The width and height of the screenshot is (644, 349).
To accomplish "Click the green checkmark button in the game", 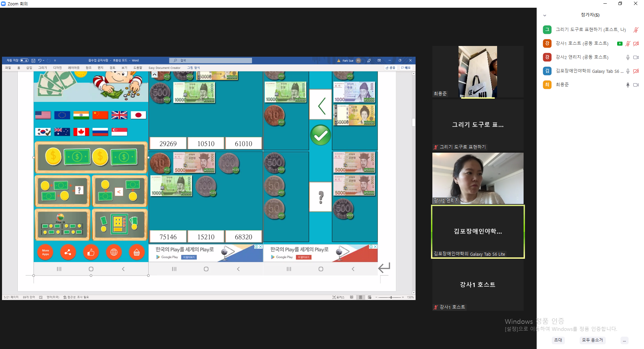I will [x=320, y=135].
